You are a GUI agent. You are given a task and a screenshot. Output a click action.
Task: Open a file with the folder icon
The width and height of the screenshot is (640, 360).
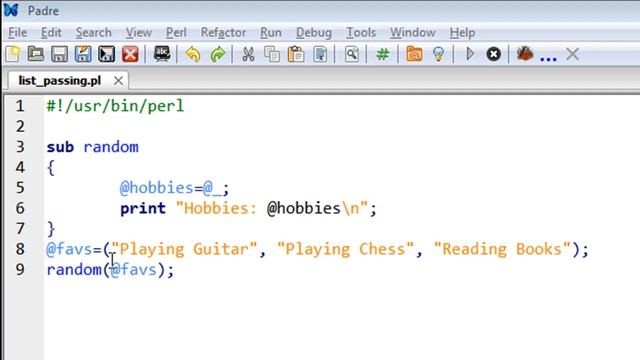pos(36,54)
